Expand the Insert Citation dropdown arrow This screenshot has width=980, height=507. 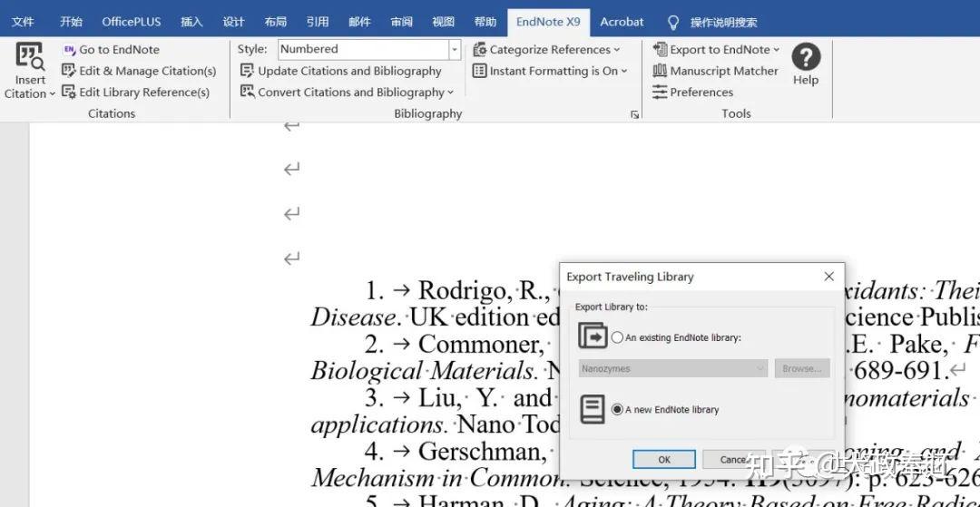[x=52, y=94]
